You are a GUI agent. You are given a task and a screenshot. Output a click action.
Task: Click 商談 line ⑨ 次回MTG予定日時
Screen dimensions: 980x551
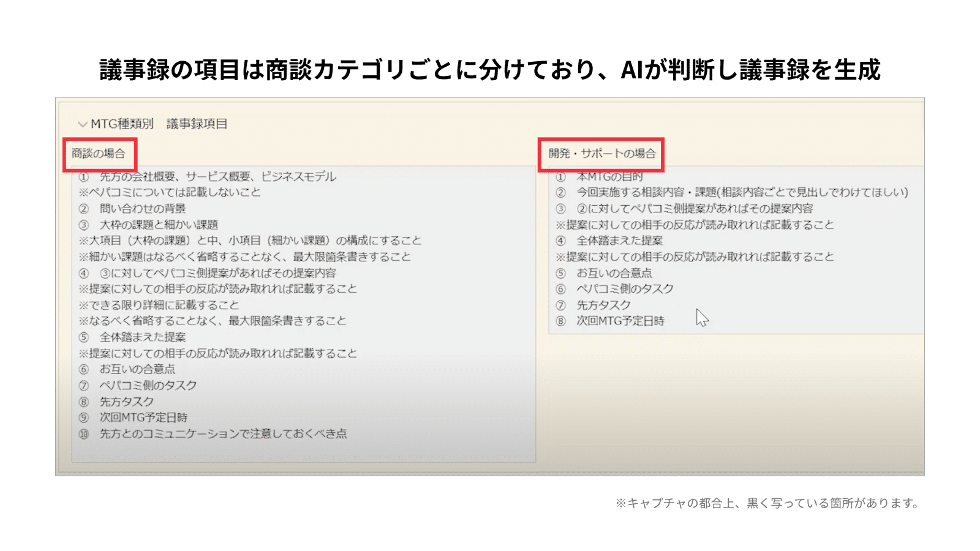pyautogui.click(x=133, y=418)
